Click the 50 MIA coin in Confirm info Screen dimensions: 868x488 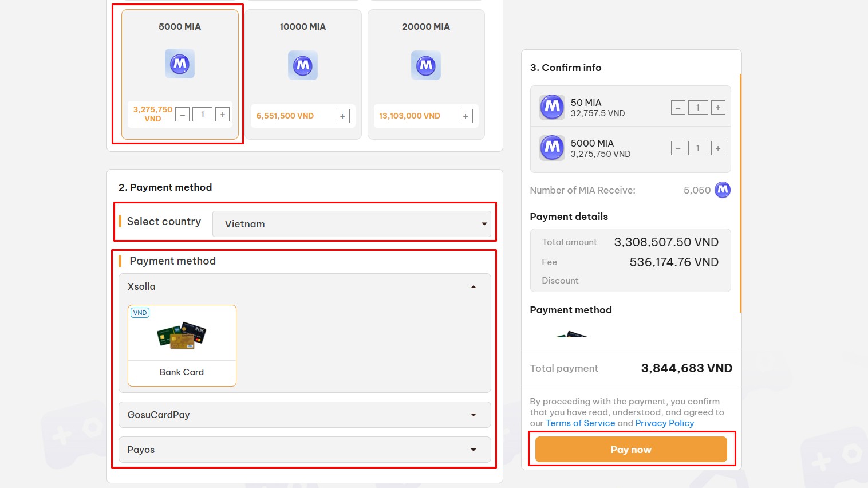tap(552, 107)
